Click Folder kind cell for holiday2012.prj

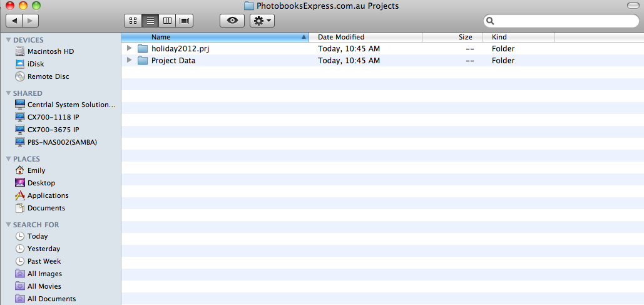click(503, 48)
